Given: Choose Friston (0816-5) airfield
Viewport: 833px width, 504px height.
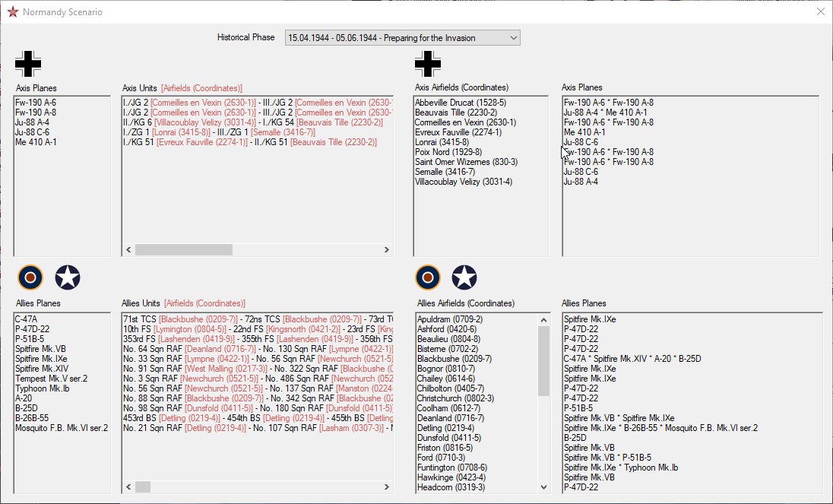Looking at the screenshot, I should point(477,448).
